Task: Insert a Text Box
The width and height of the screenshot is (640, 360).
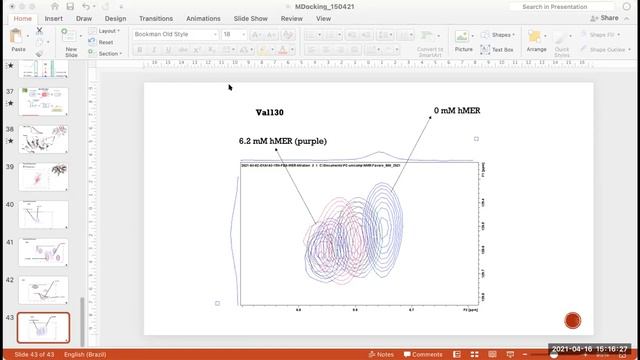Action: pyautogui.click(x=497, y=49)
